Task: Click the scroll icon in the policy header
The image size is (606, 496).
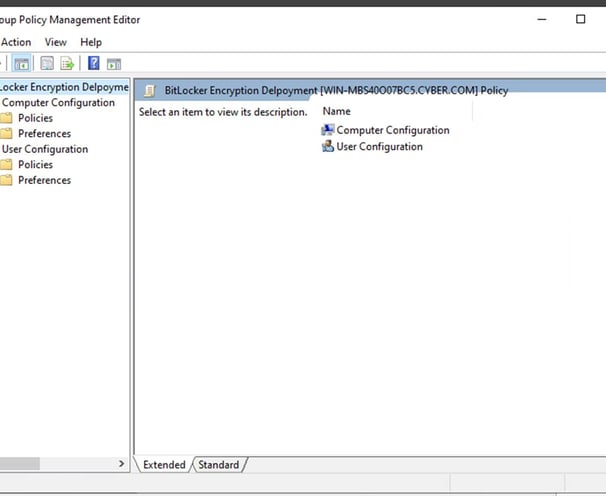Action: point(150,90)
